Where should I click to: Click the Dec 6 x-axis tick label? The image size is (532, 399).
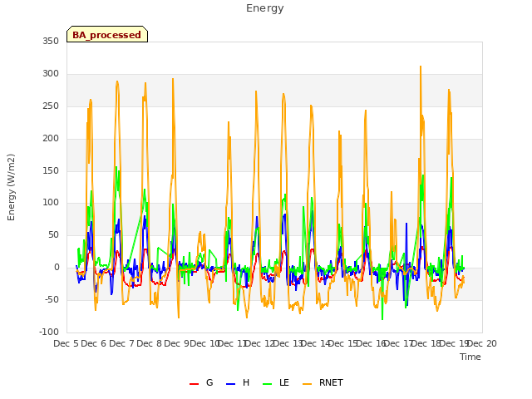pyautogui.click(x=94, y=343)
